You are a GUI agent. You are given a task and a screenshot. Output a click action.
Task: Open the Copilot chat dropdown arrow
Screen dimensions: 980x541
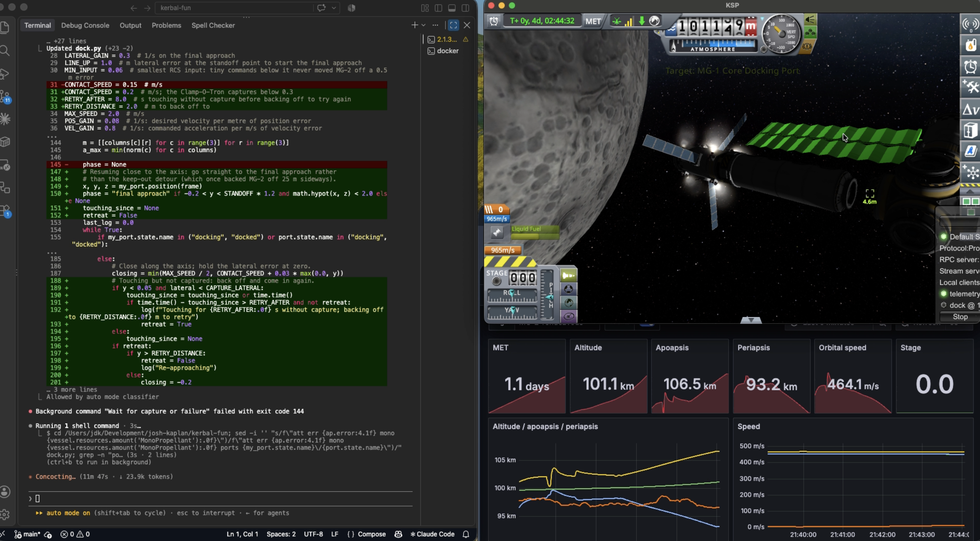pos(334,8)
